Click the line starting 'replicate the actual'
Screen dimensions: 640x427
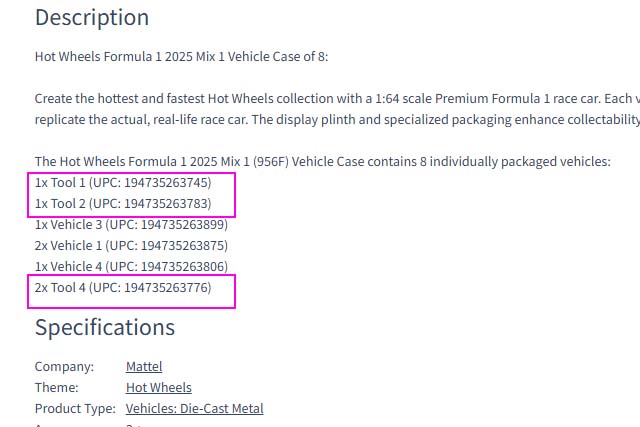tap(337, 120)
